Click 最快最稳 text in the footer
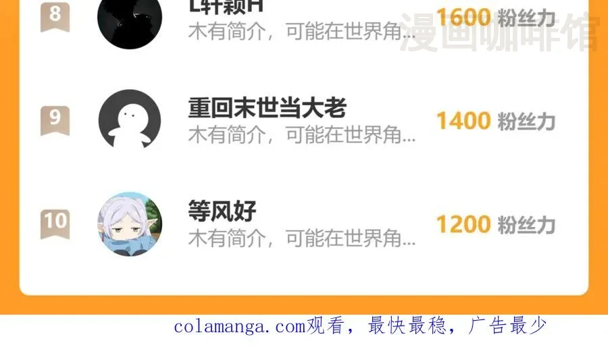Image resolution: width=608 pixels, height=364 pixels. click(x=407, y=326)
